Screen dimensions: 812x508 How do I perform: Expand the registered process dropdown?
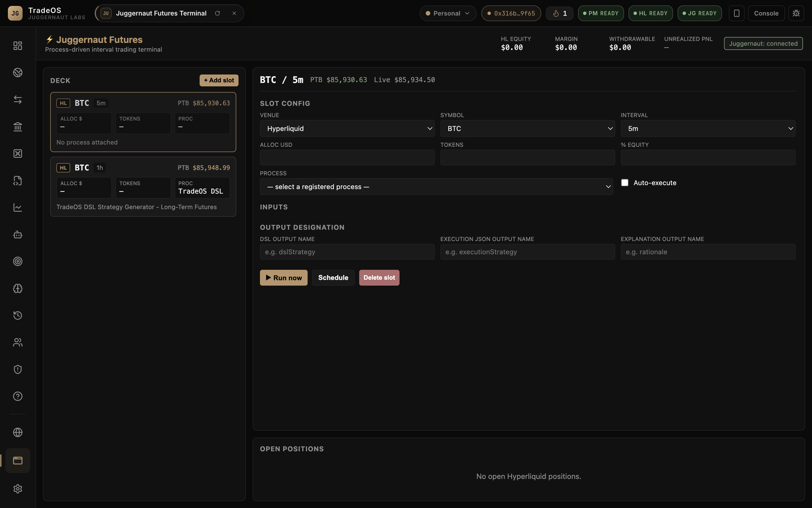click(436, 187)
